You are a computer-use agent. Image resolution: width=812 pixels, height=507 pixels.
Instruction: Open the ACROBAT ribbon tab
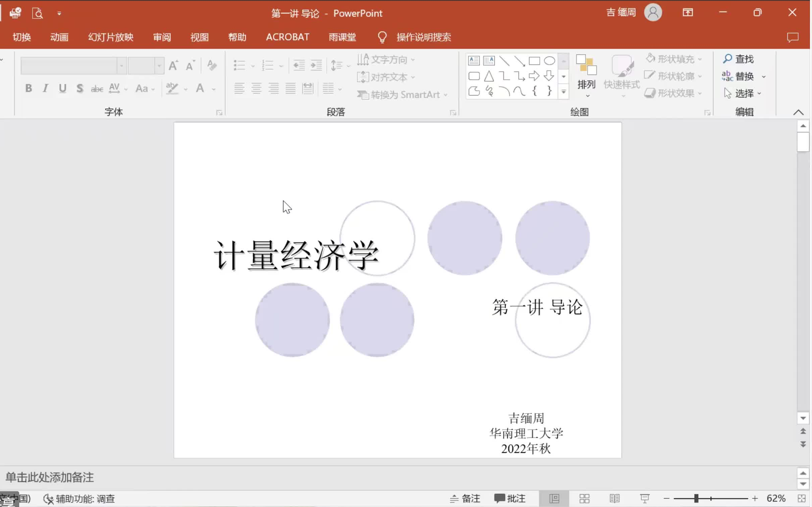tap(287, 37)
